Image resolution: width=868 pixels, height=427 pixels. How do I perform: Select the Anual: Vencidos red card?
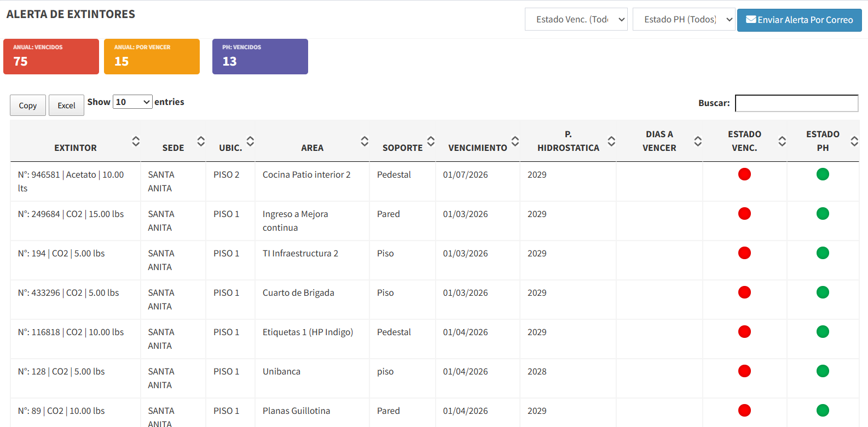pos(51,56)
